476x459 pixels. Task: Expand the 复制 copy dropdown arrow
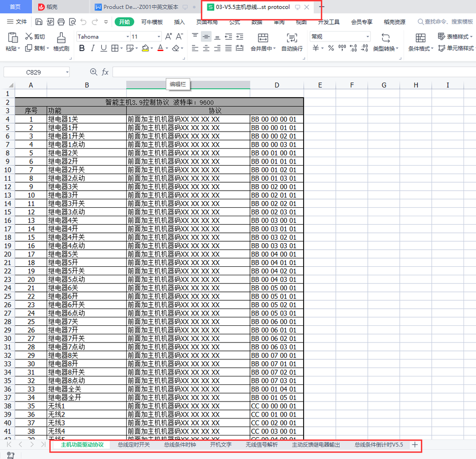[x=48, y=49]
